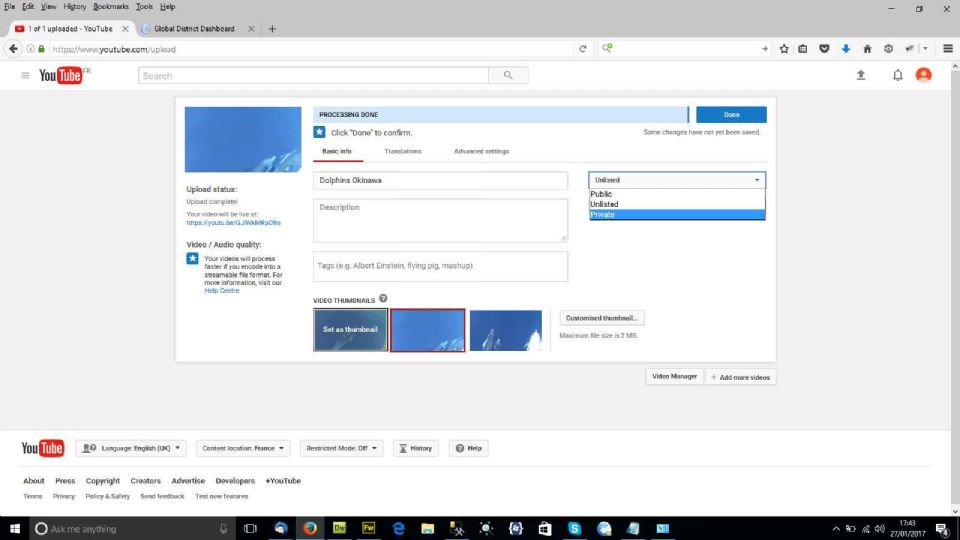This screenshot has width=960, height=540.
Task: Click the YouTube search magnifier button
Action: pyautogui.click(x=508, y=75)
